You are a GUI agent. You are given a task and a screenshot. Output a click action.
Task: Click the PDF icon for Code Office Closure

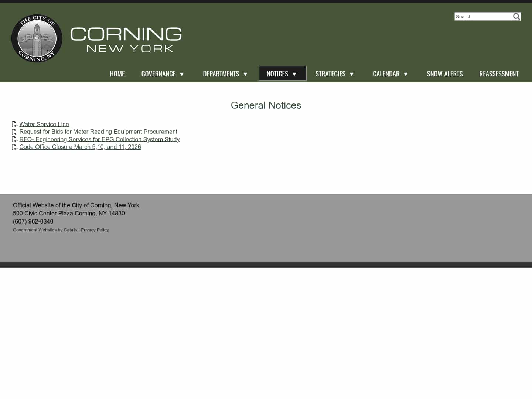(15, 147)
